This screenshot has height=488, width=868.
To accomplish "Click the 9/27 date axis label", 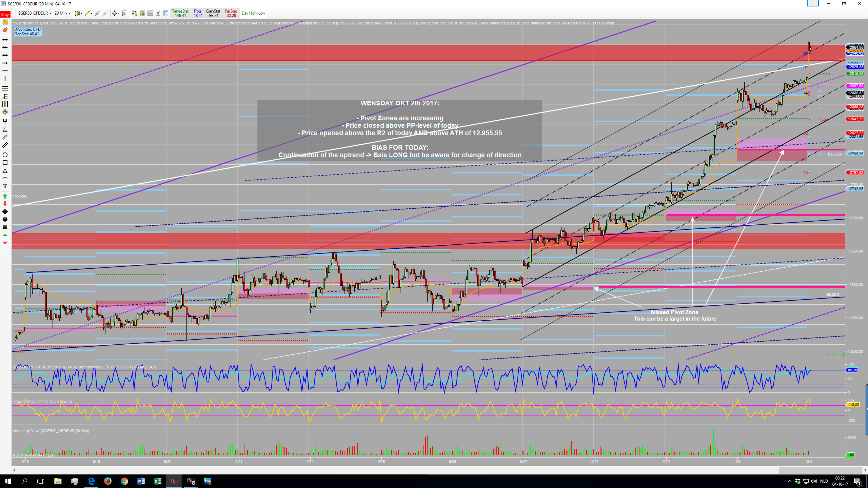I will pyautogui.click(x=524, y=461).
